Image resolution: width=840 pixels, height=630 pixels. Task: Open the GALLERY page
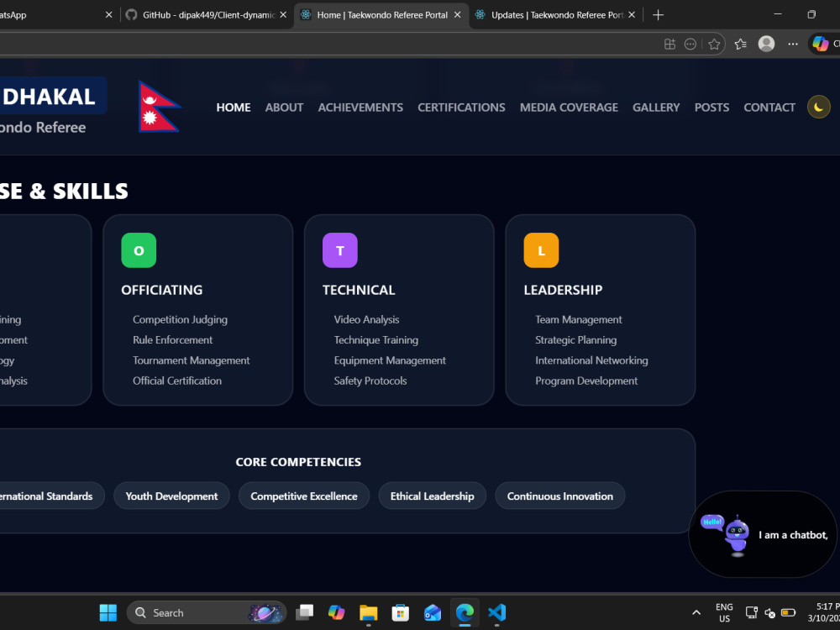coord(656,108)
